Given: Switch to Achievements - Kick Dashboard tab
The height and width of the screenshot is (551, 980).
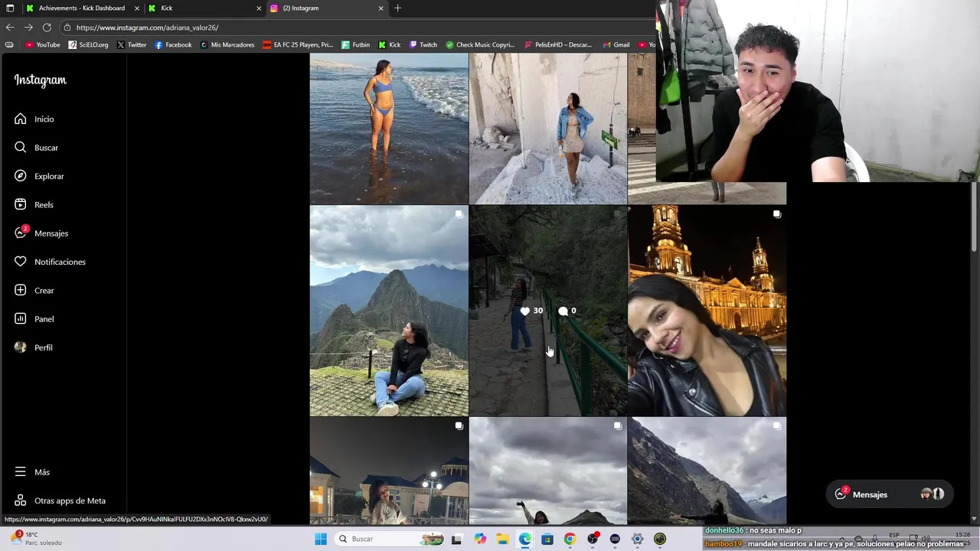Looking at the screenshot, I should pos(82,8).
